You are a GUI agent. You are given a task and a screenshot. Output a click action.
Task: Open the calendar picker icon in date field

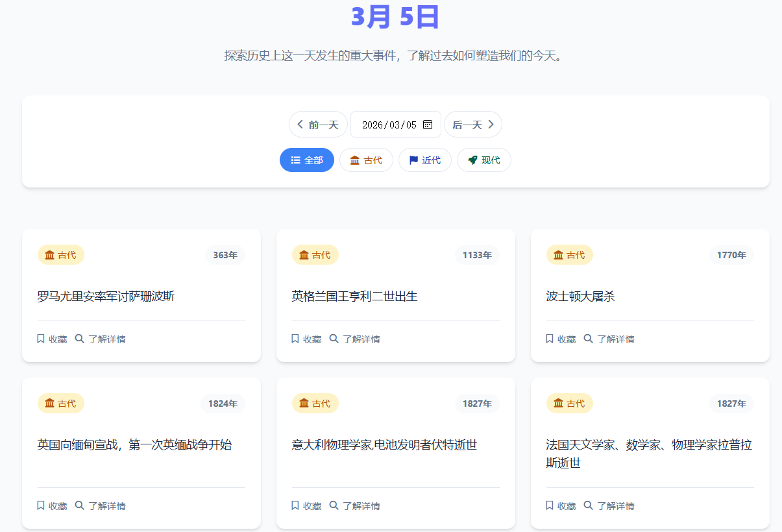[x=428, y=125]
